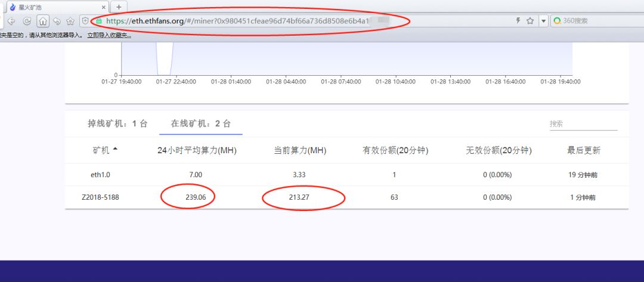
Task: Click the 搜索 miner search field
Action: pos(583,124)
